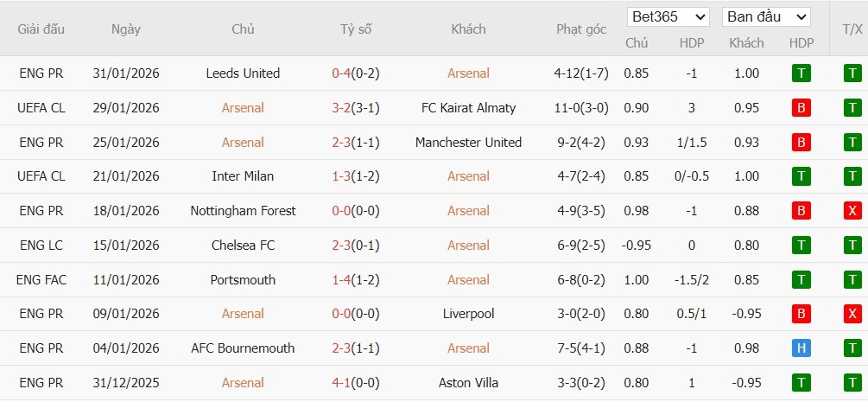This screenshot has width=868, height=402.
Task: Open the Bet365 bookmaker dropdown
Action: pyautogui.click(x=668, y=16)
